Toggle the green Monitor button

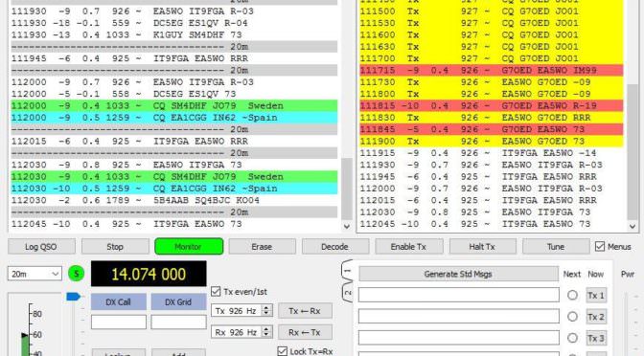[x=189, y=247]
